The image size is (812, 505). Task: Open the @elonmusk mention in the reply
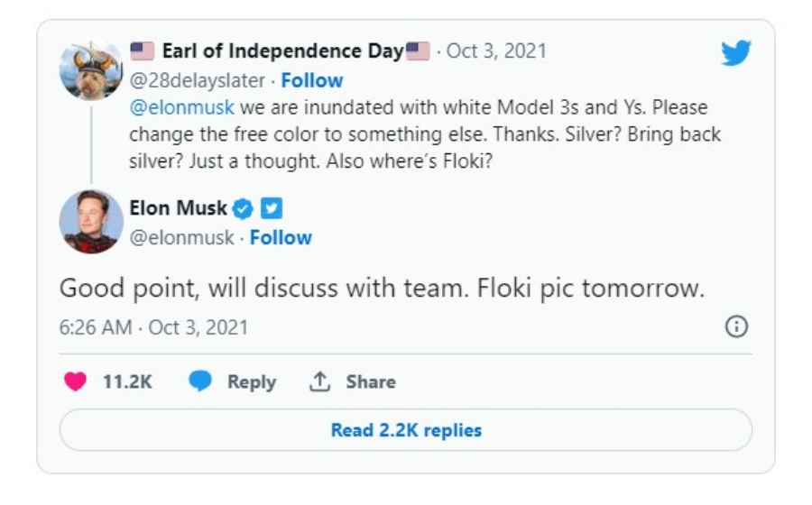click(x=181, y=107)
